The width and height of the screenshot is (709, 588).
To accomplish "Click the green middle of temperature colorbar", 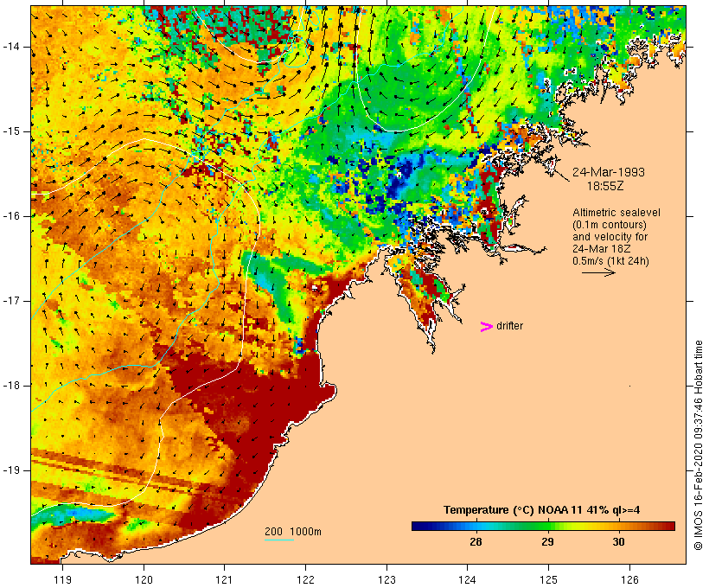I will point(543,526).
